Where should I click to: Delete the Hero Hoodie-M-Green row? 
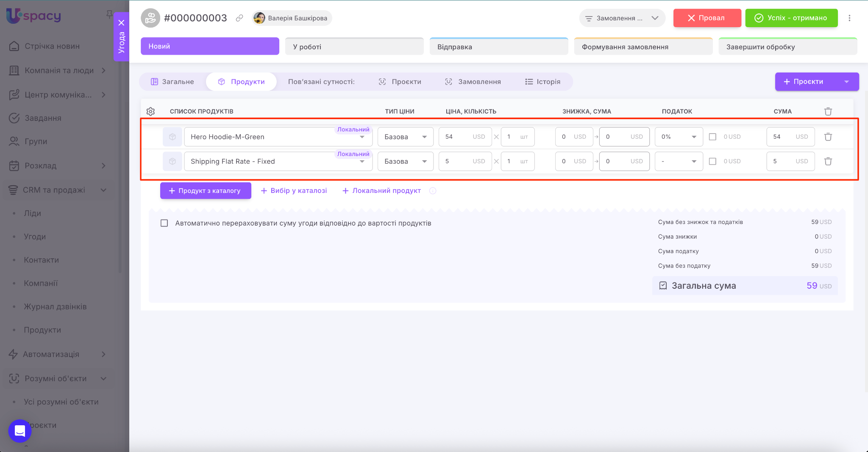coord(828,137)
